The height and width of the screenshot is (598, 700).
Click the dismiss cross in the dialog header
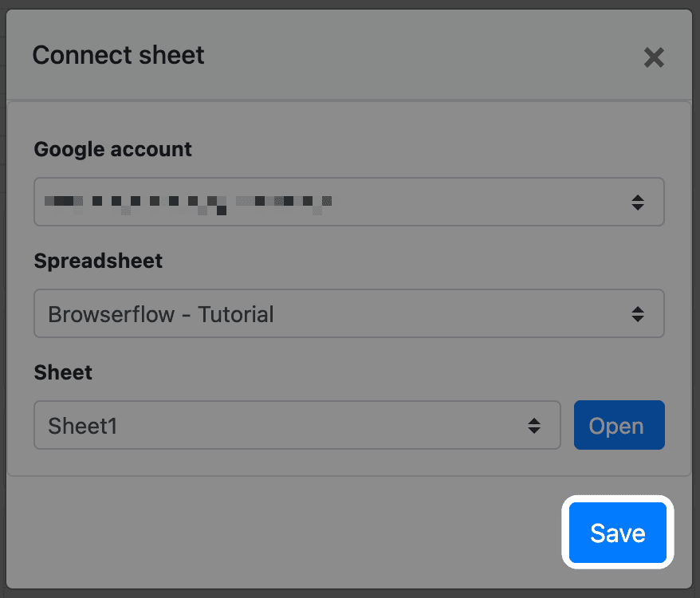point(654,57)
